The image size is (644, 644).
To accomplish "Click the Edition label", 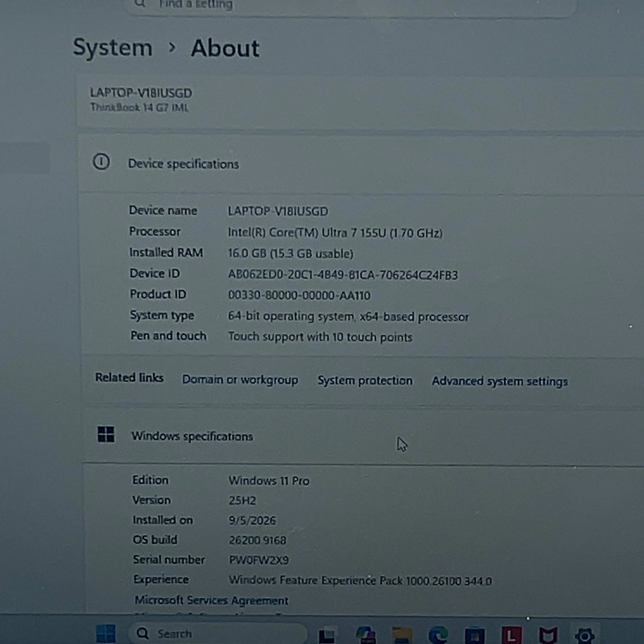I will 150,480.
